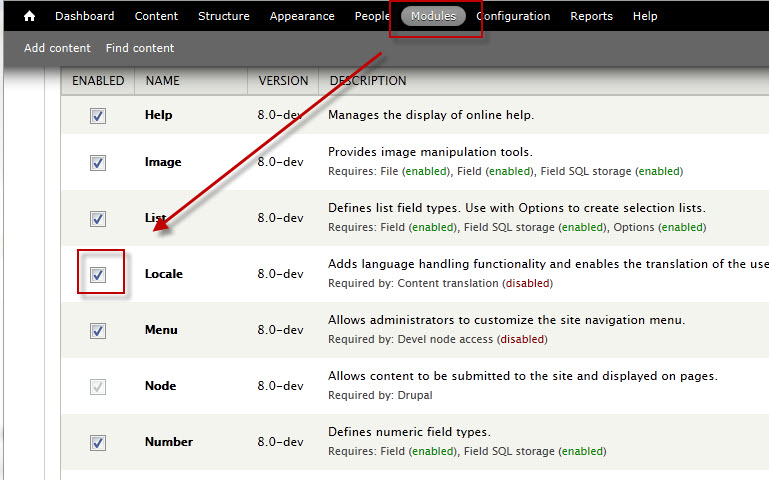Click the greyed-out Node module checkbox
The width and height of the screenshot is (769, 480).
[x=98, y=387]
